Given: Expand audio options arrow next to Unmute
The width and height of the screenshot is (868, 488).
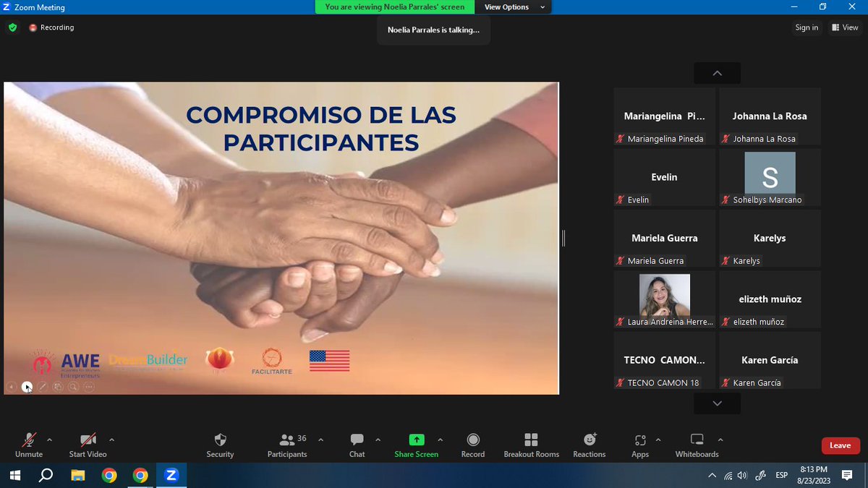Looking at the screenshot, I should 49,440.
